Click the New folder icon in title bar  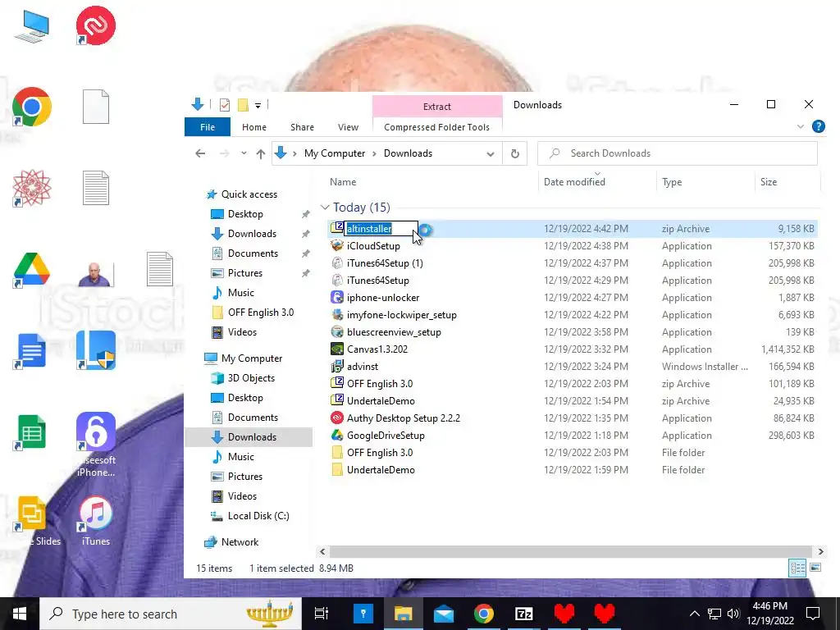click(243, 105)
